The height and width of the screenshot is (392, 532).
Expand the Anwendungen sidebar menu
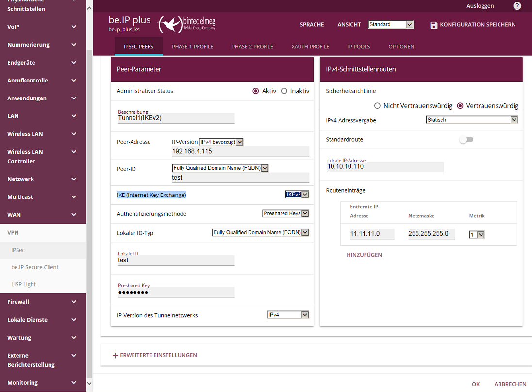coord(43,98)
